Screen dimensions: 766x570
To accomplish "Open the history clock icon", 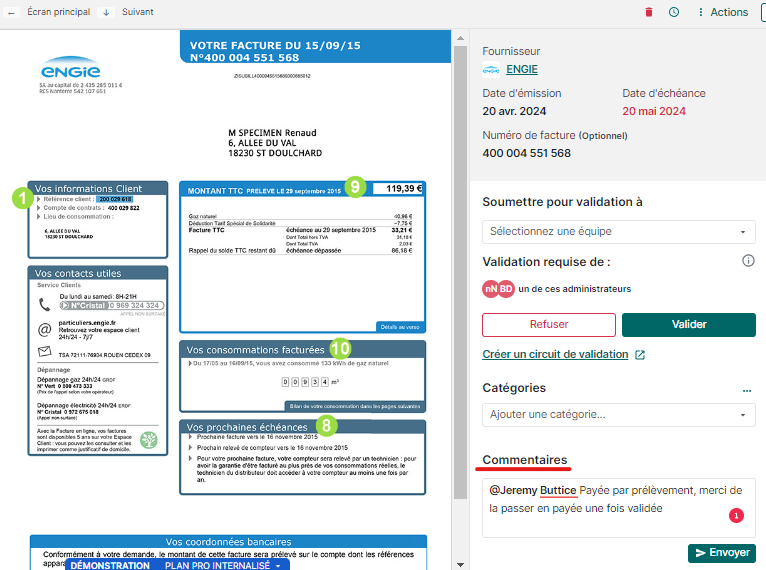I will 673,12.
